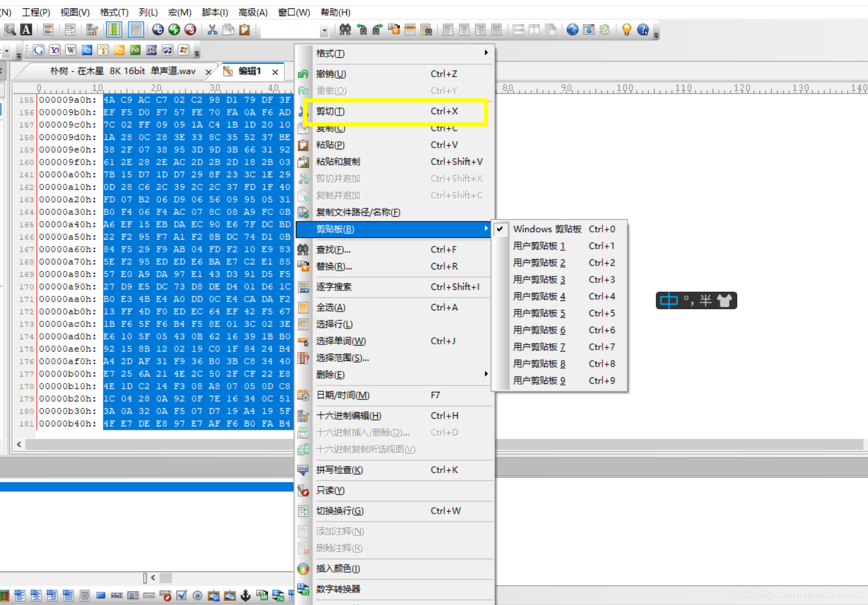Click the IME 中 language indicator
The height and width of the screenshot is (605, 868).
click(x=669, y=301)
